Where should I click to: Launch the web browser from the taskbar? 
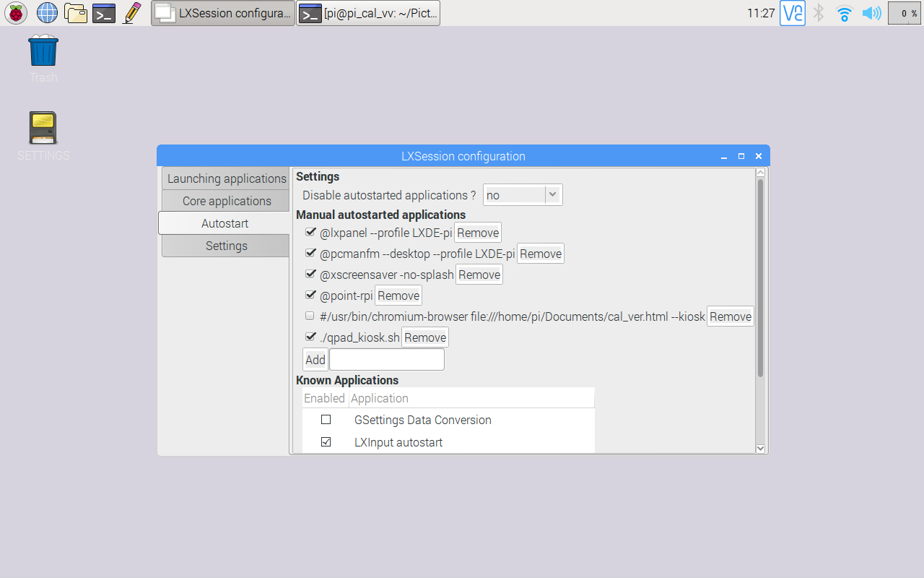pos(47,12)
